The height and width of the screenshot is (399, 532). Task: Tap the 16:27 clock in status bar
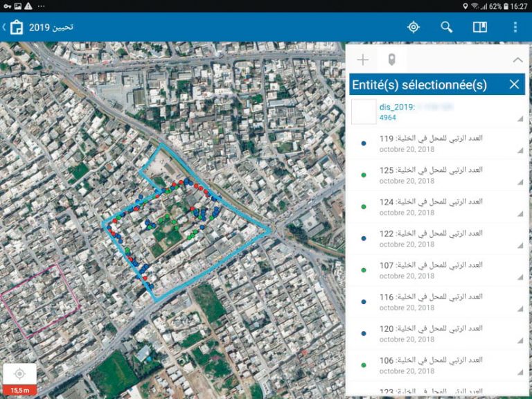[519, 6]
